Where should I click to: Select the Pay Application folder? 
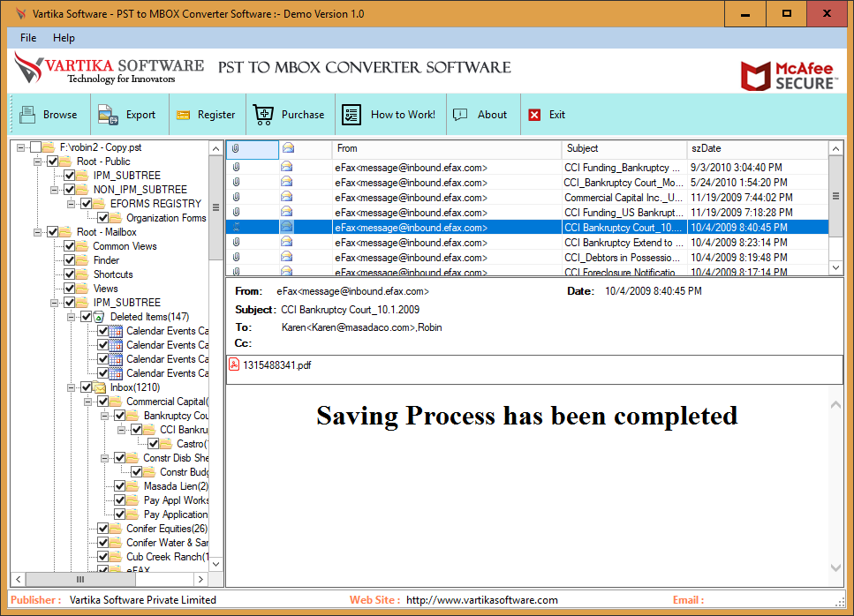[176, 515]
